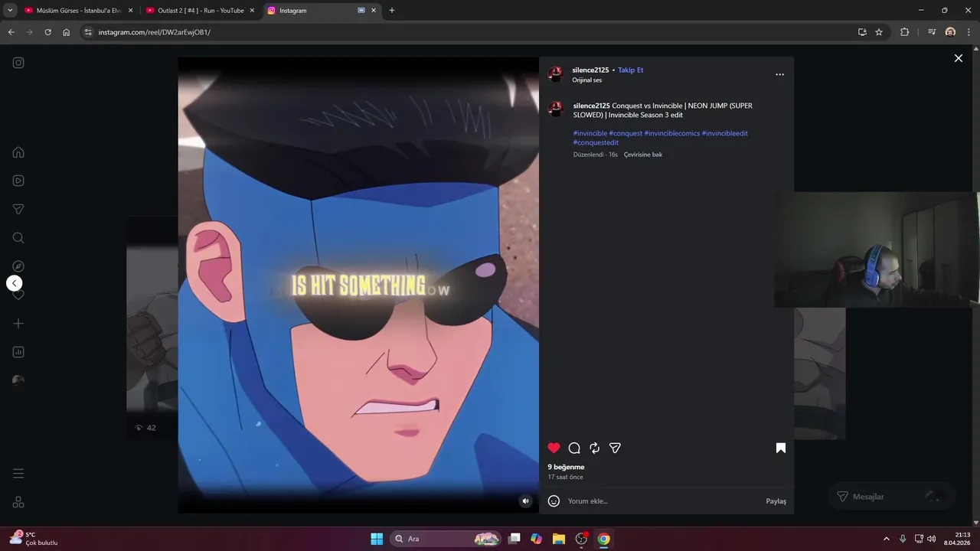Open the #conquestedit hashtag
The image size is (980, 551).
[x=596, y=142]
